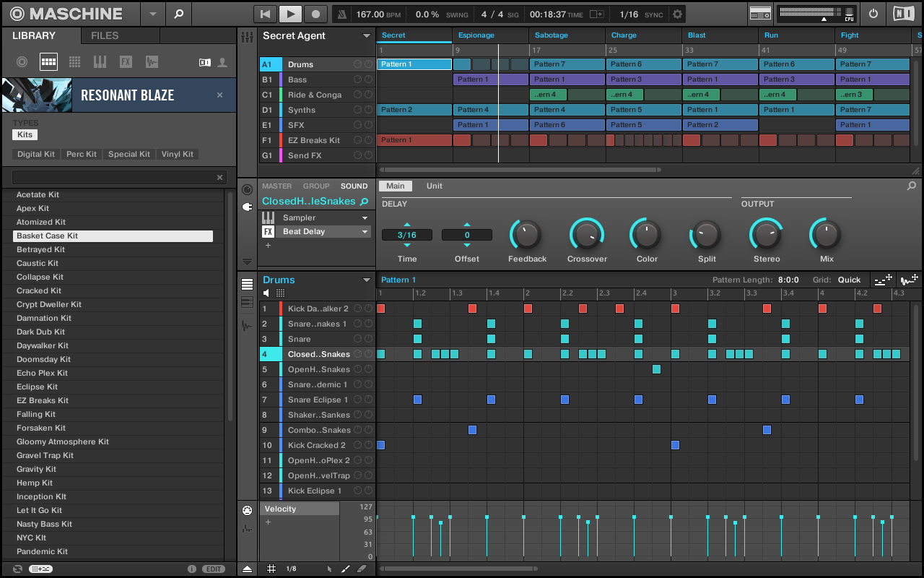Viewport: 924px width, 578px height.
Task: Click the channel properties icon left of MASTER
Action: click(x=247, y=190)
